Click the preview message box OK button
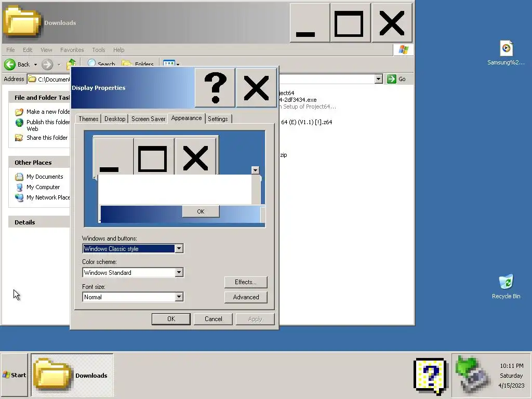 click(201, 211)
